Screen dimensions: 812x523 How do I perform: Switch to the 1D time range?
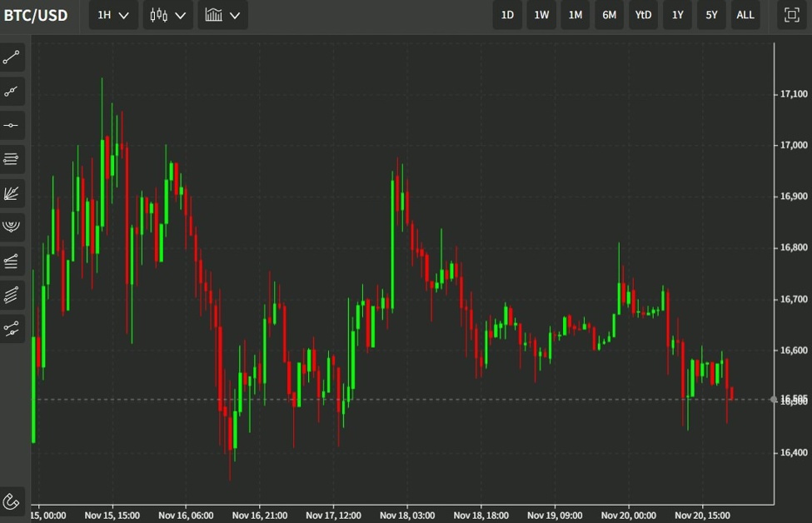(507, 15)
